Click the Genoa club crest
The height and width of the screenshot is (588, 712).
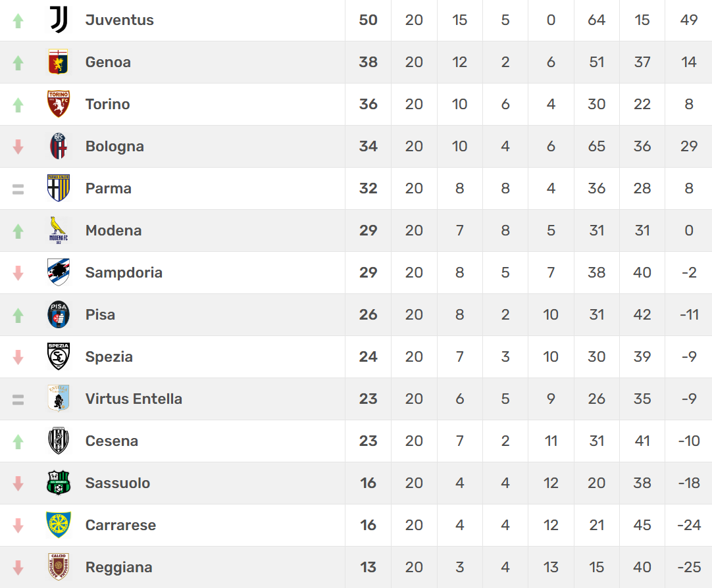coord(59,62)
